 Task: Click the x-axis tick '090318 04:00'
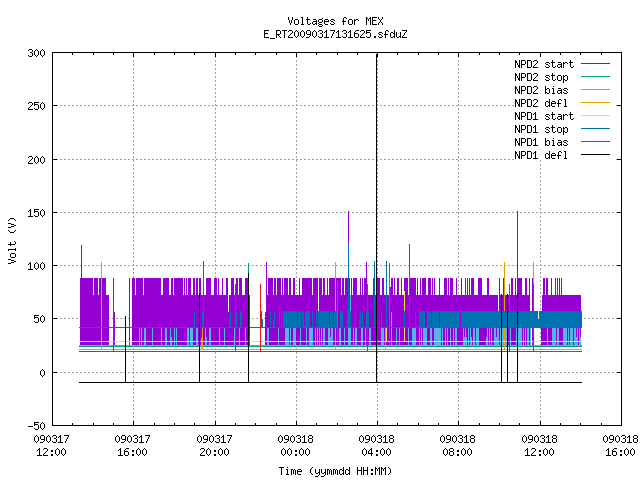(376, 446)
